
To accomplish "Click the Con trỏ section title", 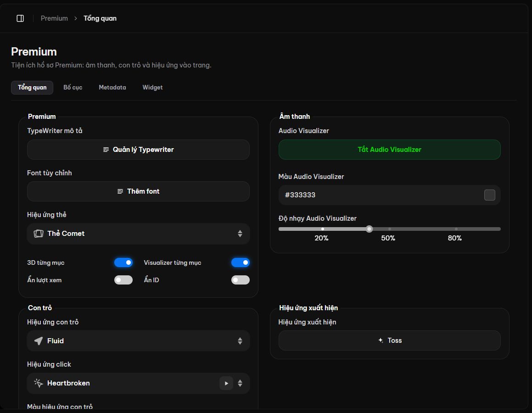I will [x=40, y=308].
